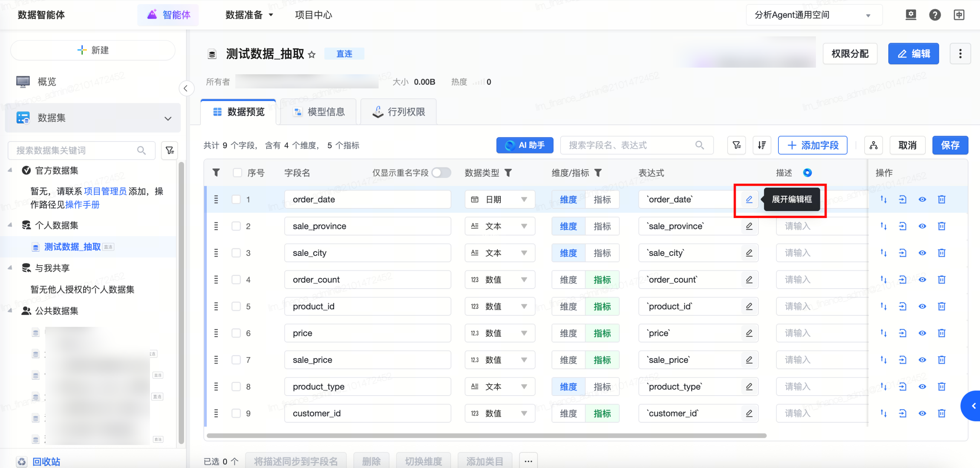This screenshot has height=468, width=980.
Task: Click the sort fields icon in toolbar
Action: click(x=762, y=145)
